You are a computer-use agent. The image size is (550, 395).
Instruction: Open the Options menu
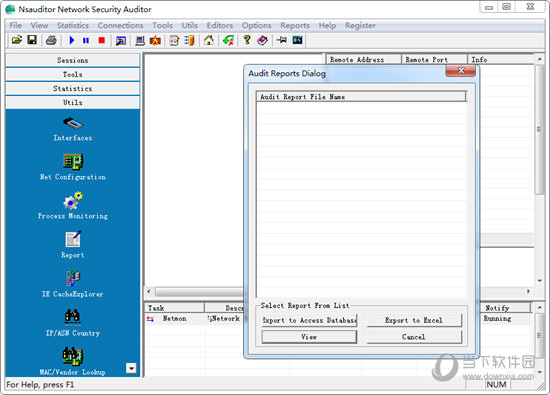coord(256,26)
